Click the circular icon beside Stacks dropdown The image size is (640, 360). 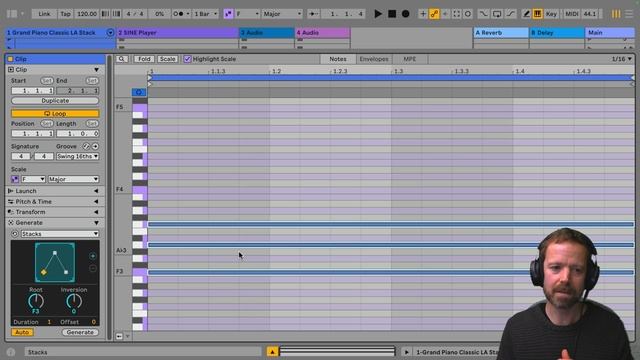tap(15, 233)
